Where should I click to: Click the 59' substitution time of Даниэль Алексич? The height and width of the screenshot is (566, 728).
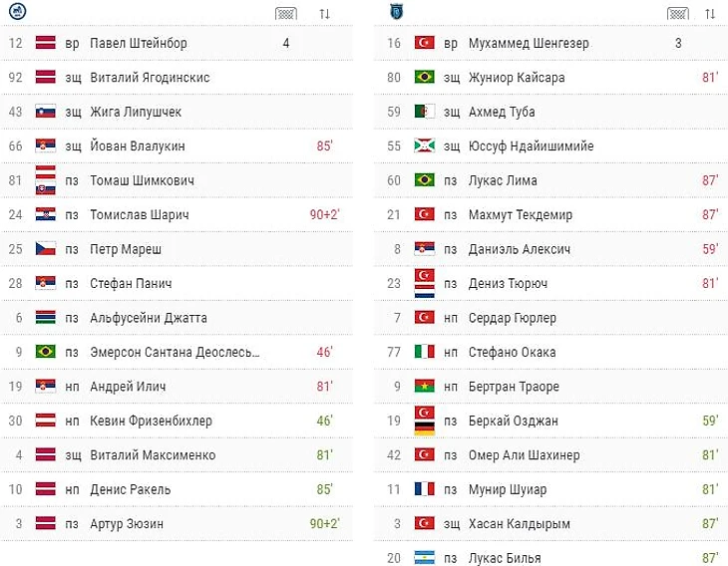coord(710,249)
